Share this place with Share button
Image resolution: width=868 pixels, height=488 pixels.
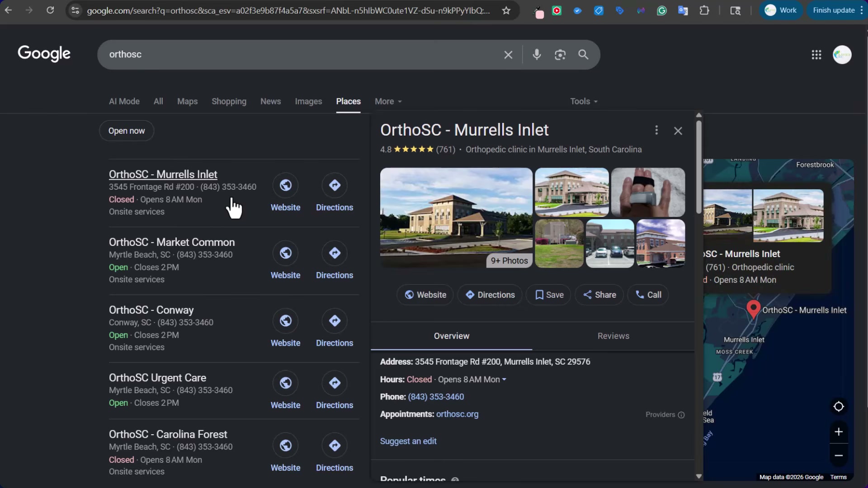coord(599,295)
